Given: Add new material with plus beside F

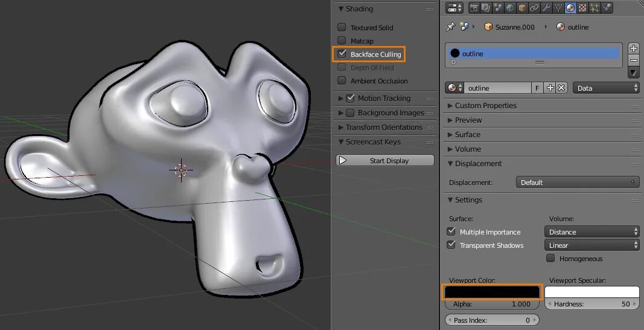Looking at the screenshot, I should (x=550, y=88).
